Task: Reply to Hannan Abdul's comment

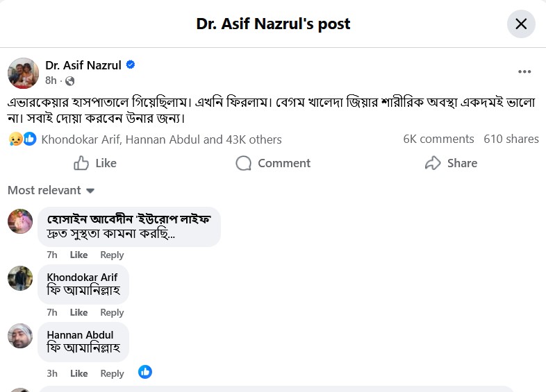Action: [x=112, y=373]
